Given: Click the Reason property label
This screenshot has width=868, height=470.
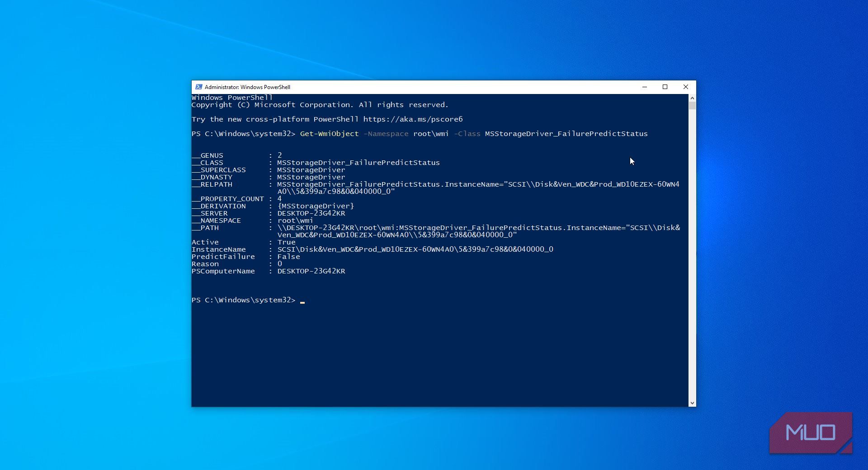Looking at the screenshot, I should click(x=205, y=264).
